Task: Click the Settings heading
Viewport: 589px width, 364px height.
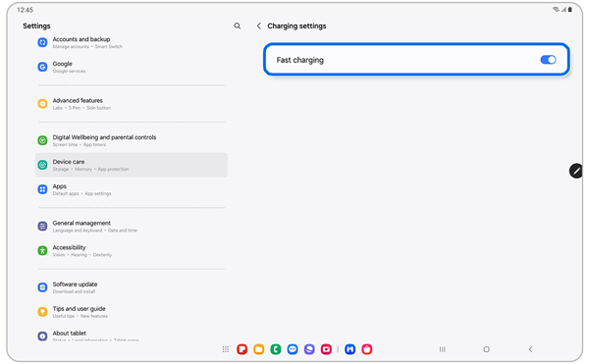Action: point(36,26)
